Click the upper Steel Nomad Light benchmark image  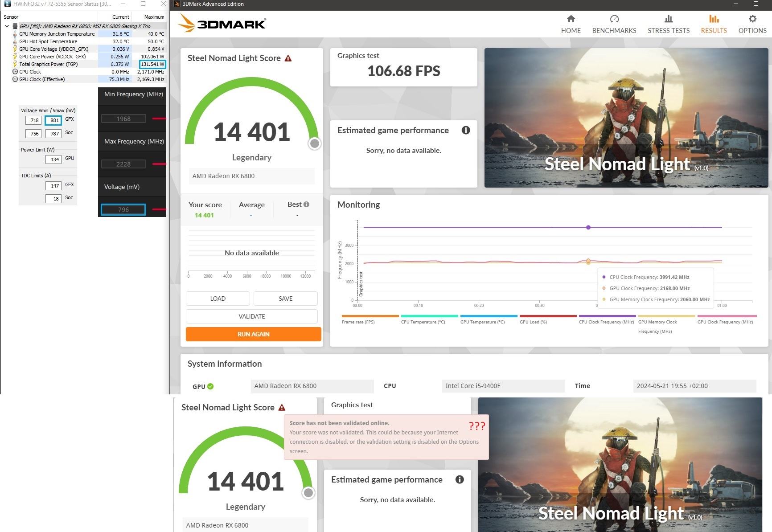tap(626, 118)
